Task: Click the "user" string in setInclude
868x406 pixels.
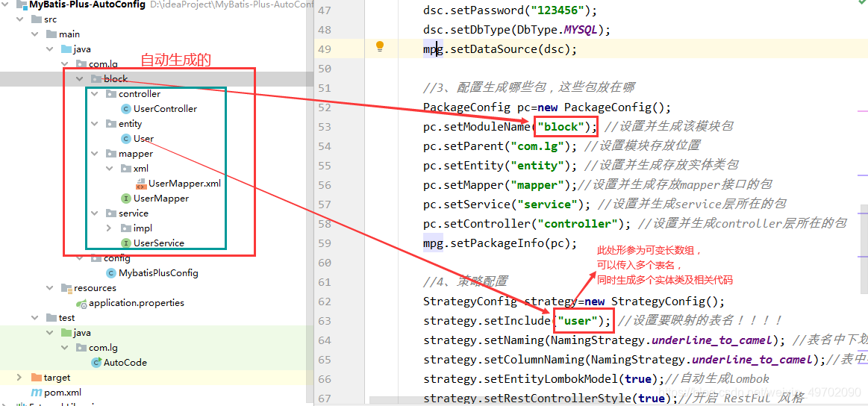Action: tap(579, 321)
